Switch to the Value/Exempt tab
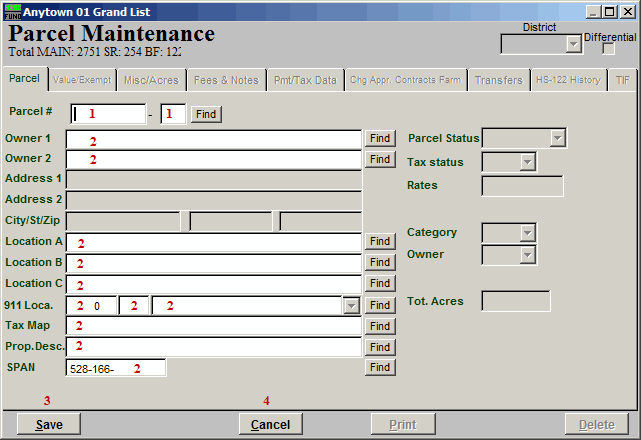The image size is (641, 440). [x=81, y=80]
